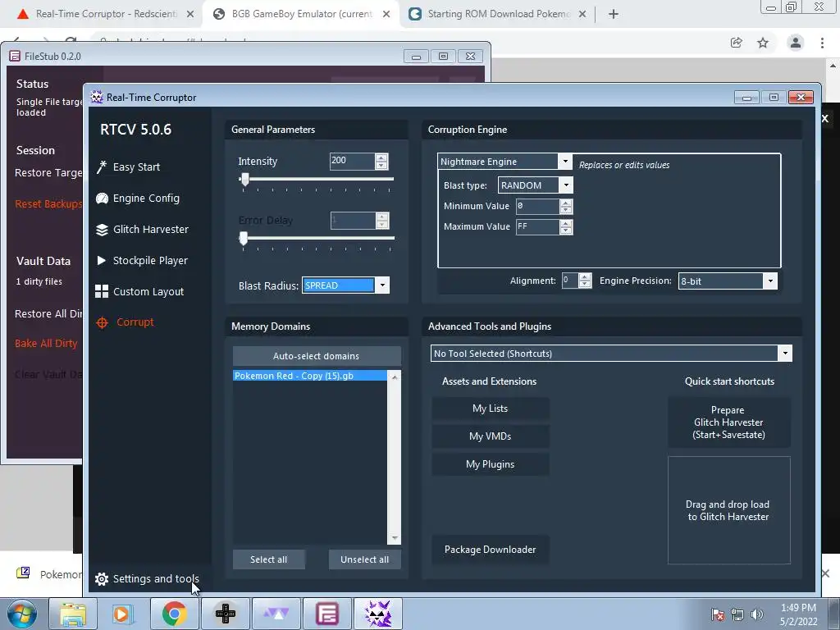Open a new Chrome tab
The height and width of the screenshot is (630, 840).
pos(614,14)
